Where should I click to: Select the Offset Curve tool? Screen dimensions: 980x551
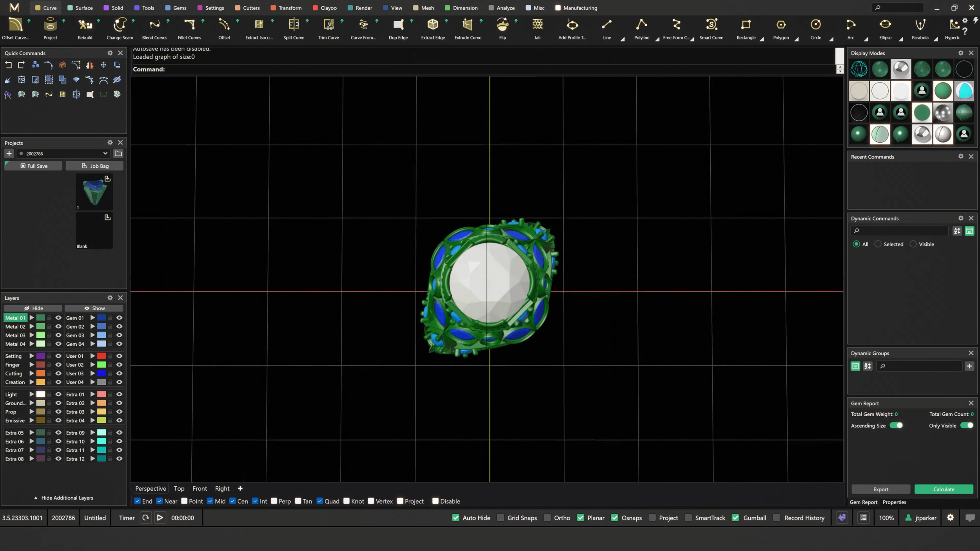point(15,28)
